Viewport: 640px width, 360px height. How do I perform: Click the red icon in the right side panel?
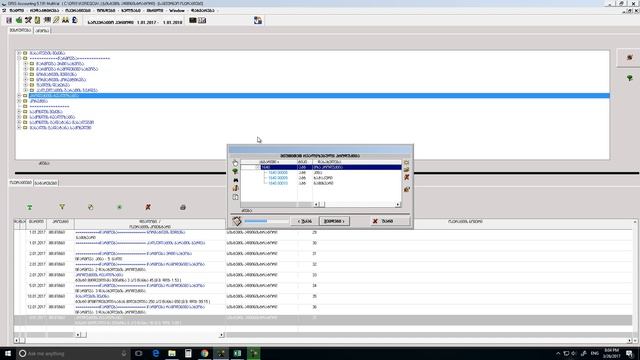click(630, 58)
